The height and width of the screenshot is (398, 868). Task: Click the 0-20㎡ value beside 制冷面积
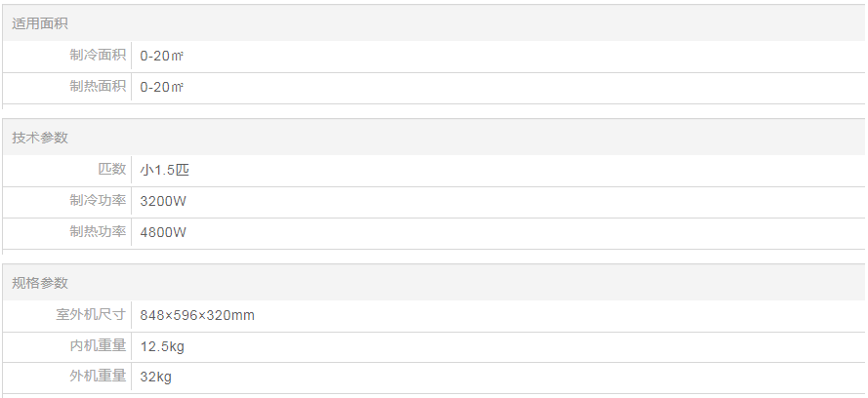coord(162,57)
